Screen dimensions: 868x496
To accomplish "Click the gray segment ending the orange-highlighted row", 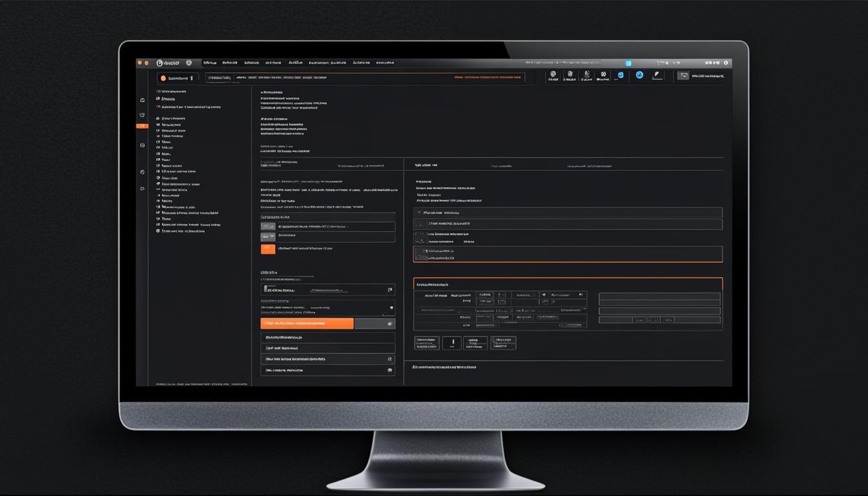I will (375, 324).
